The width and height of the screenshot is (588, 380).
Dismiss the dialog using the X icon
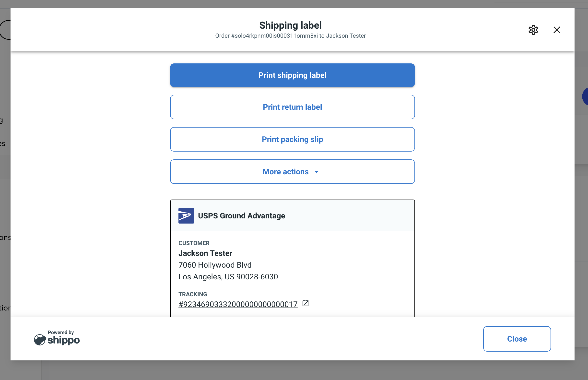click(x=557, y=30)
